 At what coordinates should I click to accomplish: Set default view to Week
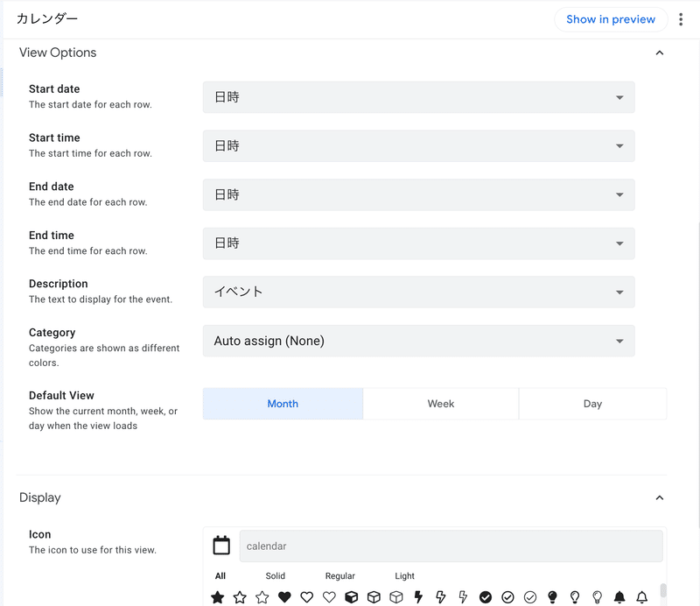441,404
